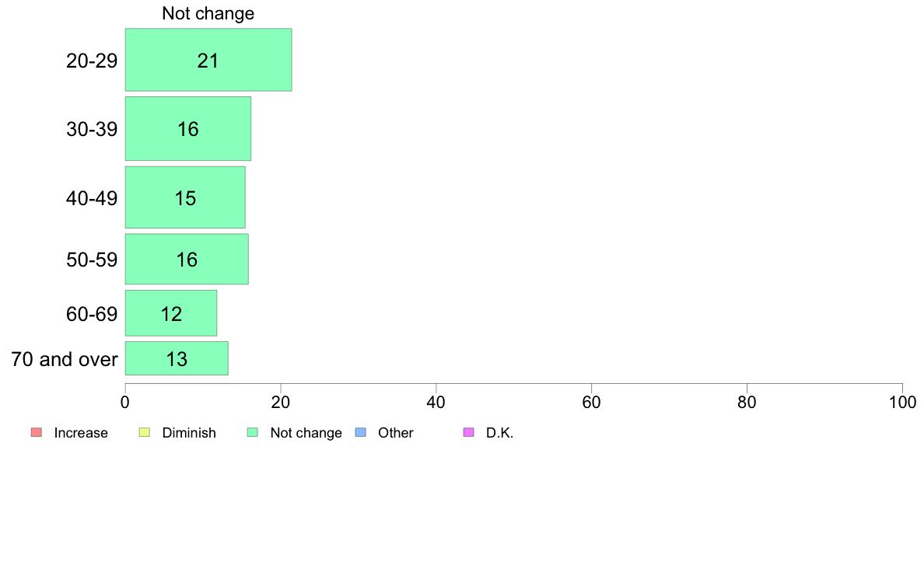Click the green Not change legend swatch

coord(252,432)
